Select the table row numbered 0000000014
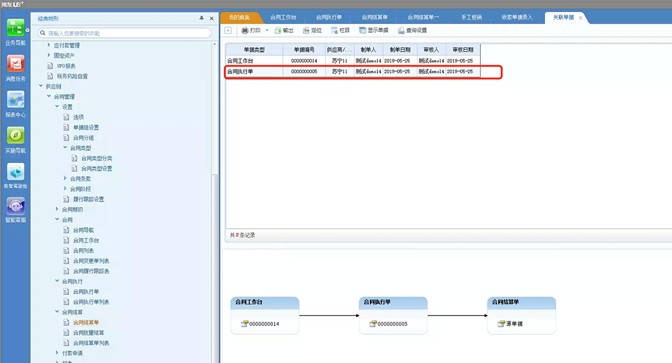 coord(353,61)
